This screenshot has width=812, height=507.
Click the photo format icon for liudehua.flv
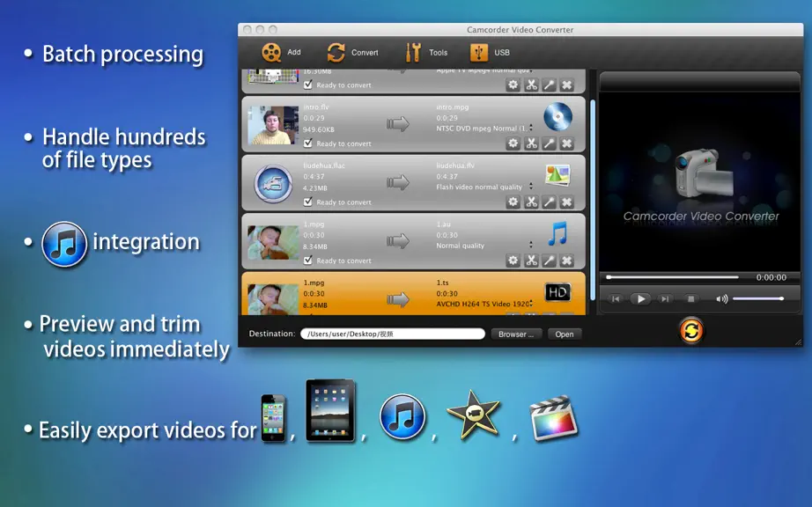click(557, 175)
